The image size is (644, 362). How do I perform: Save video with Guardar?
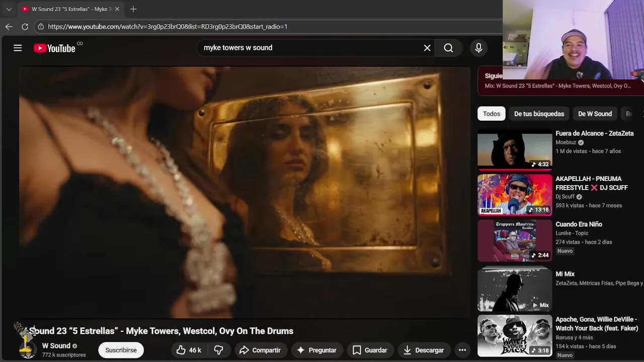coord(370,350)
